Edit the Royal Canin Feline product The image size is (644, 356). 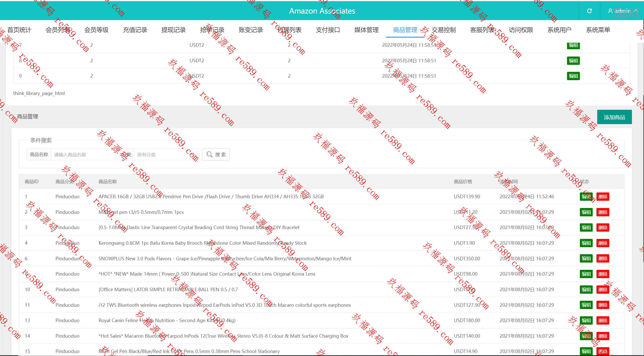click(x=586, y=321)
